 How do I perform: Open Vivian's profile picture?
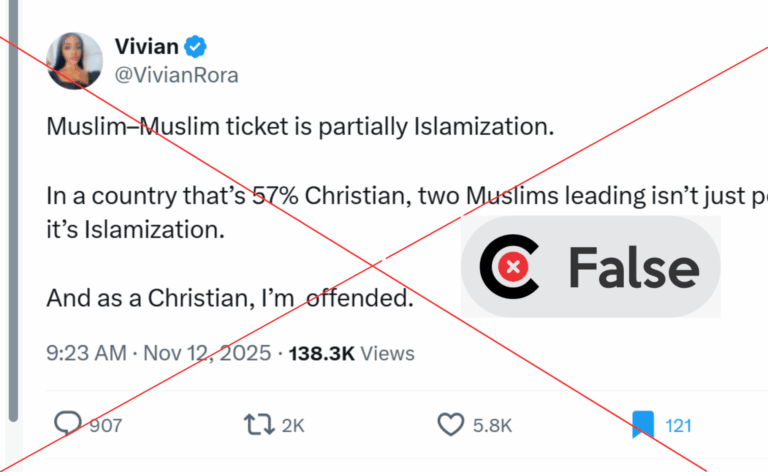pos(74,61)
